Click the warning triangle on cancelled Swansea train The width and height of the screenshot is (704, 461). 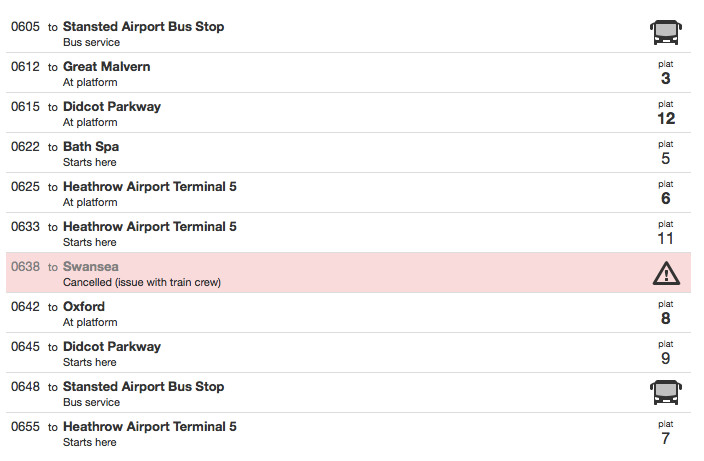pyautogui.click(x=665, y=273)
